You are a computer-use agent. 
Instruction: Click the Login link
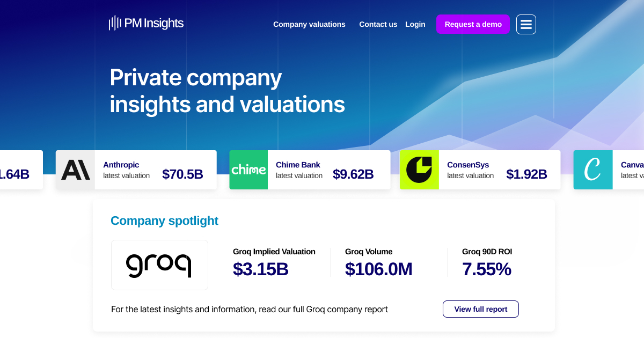pos(415,24)
